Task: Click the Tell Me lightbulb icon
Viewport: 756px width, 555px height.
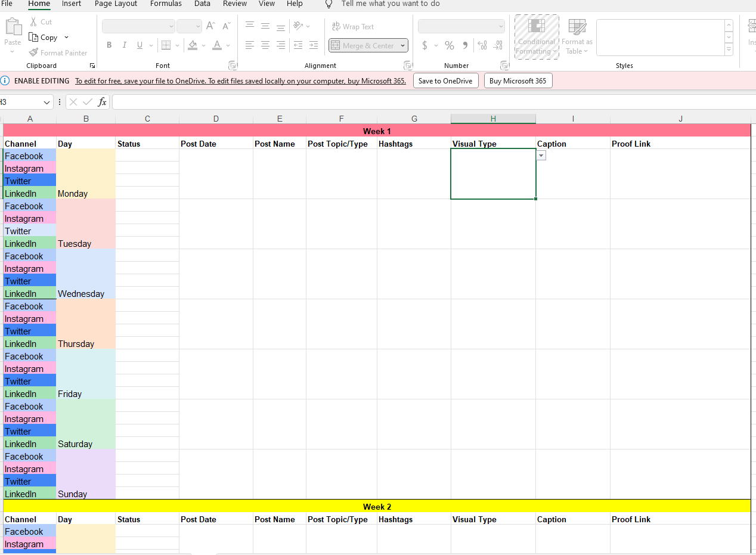Action: (329, 4)
